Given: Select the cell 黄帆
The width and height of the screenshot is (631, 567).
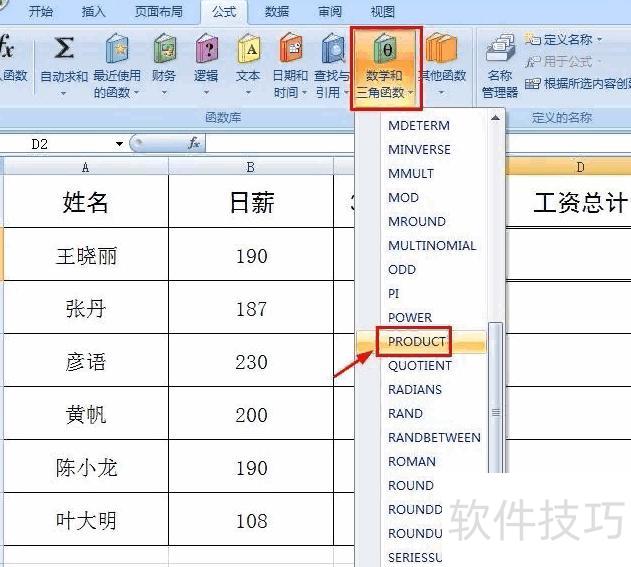Looking at the screenshot, I should [x=86, y=414].
